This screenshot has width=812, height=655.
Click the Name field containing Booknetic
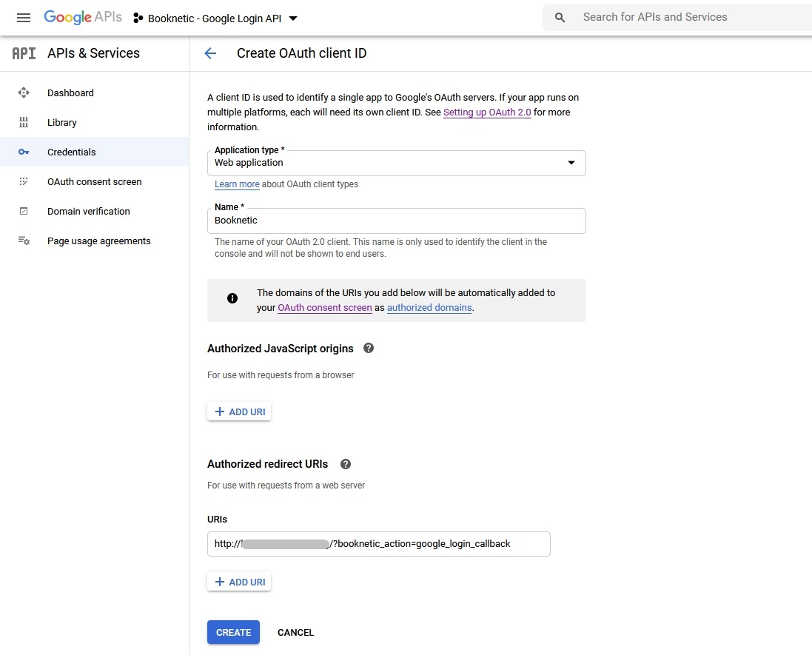(x=397, y=220)
